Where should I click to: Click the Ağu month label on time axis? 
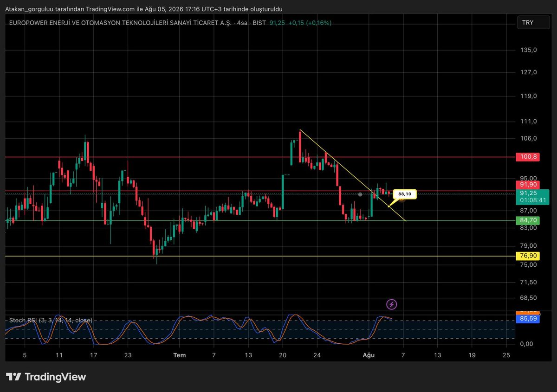click(369, 355)
